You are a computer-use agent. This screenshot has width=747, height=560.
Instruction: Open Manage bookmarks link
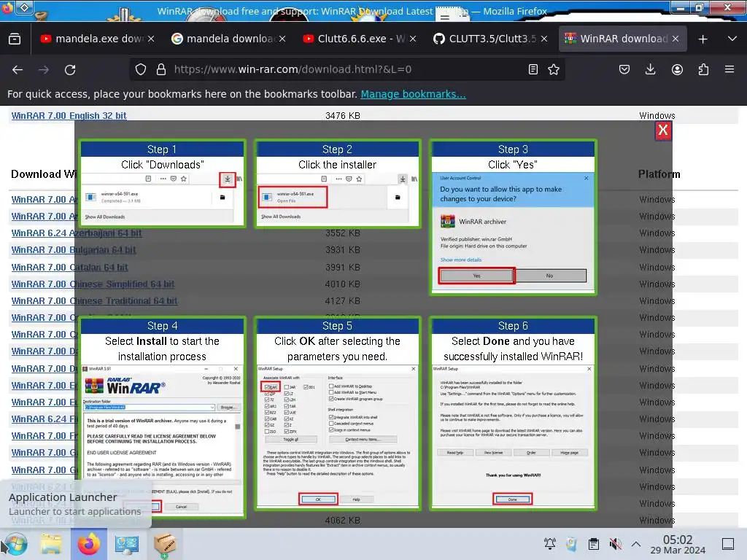pos(413,94)
